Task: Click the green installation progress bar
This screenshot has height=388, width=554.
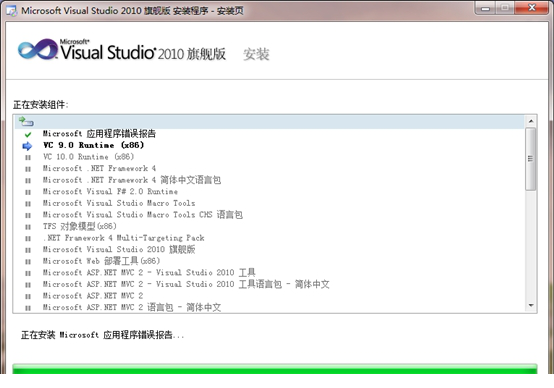Action: (x=275, y=369)
